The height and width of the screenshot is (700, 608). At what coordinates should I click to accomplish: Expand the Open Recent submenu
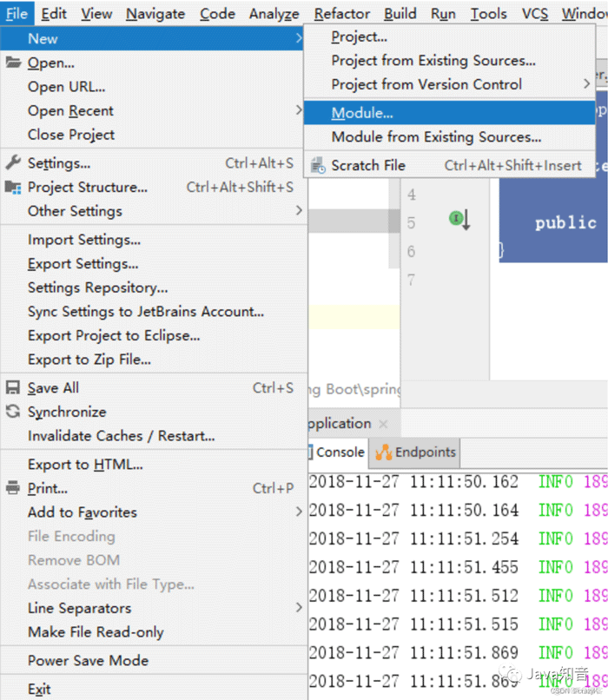click(299, 110)
